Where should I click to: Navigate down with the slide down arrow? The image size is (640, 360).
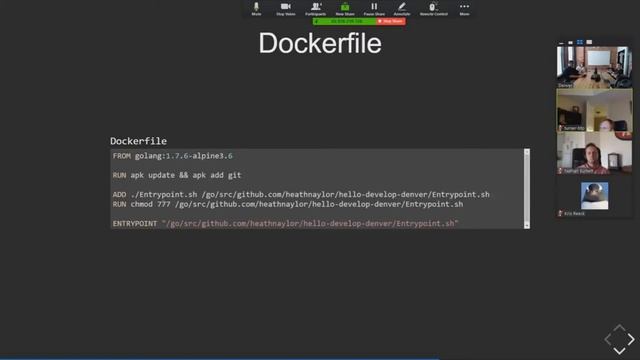[619, 351]
